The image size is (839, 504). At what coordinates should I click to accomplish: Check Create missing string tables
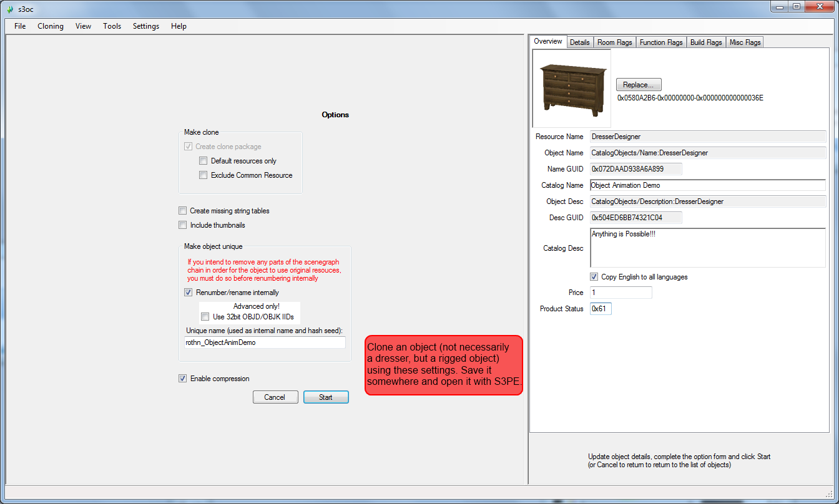coord(182,211)
